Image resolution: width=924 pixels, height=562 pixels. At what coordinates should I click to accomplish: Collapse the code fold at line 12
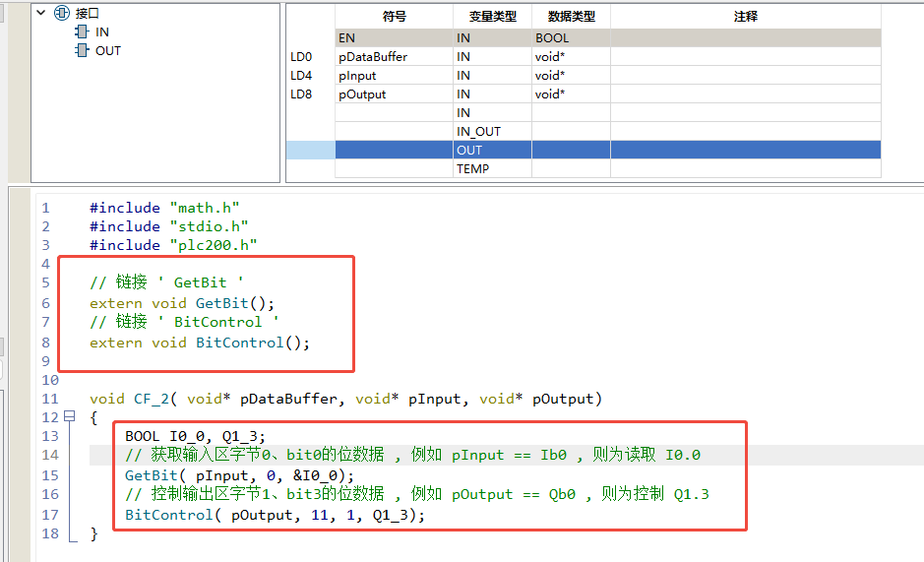70,416
